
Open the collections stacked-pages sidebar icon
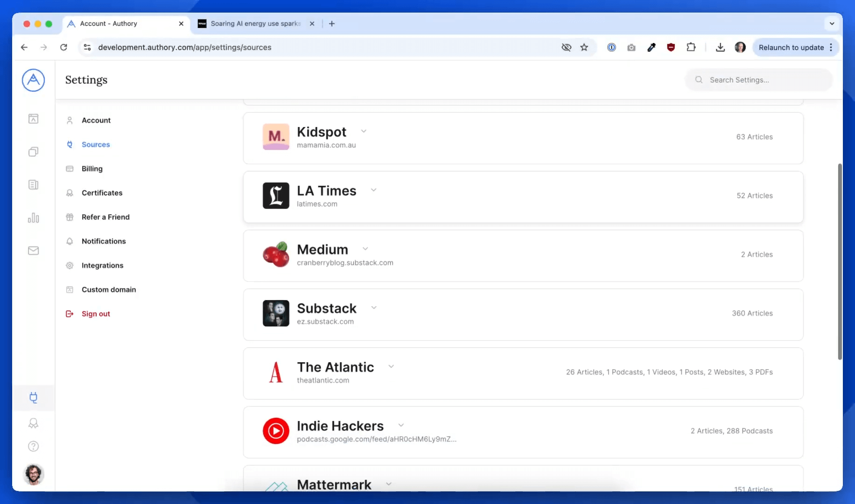tap(33, 152)
